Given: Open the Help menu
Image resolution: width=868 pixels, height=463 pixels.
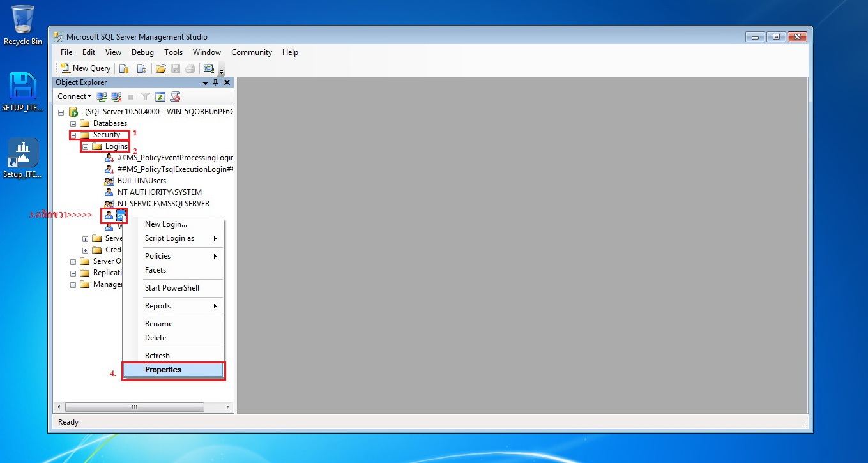Looking at the screenshot, I should (290, 52).
